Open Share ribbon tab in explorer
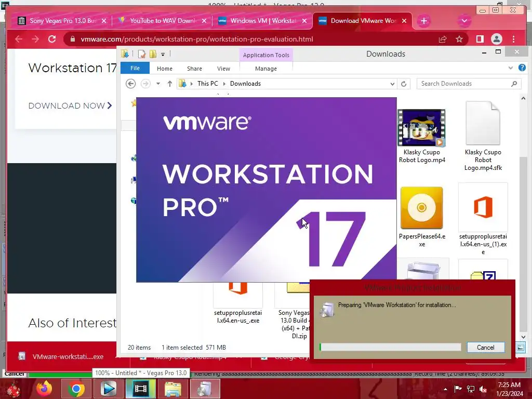532x399 pixels. (194, 69)
